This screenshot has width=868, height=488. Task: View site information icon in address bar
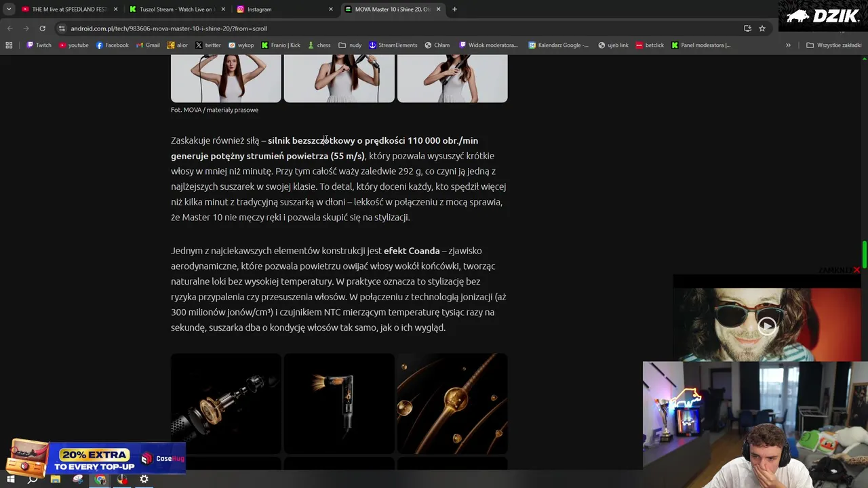click(62, 28)
